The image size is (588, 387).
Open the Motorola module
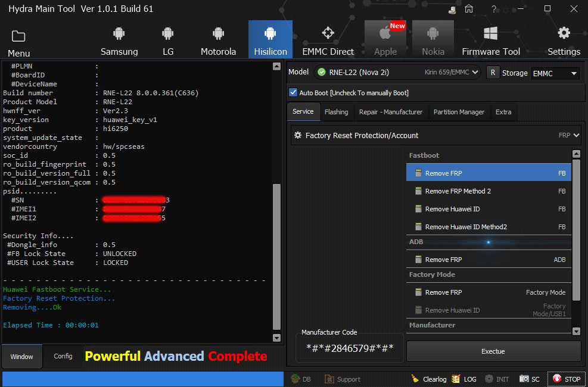[x=218, y=35]
